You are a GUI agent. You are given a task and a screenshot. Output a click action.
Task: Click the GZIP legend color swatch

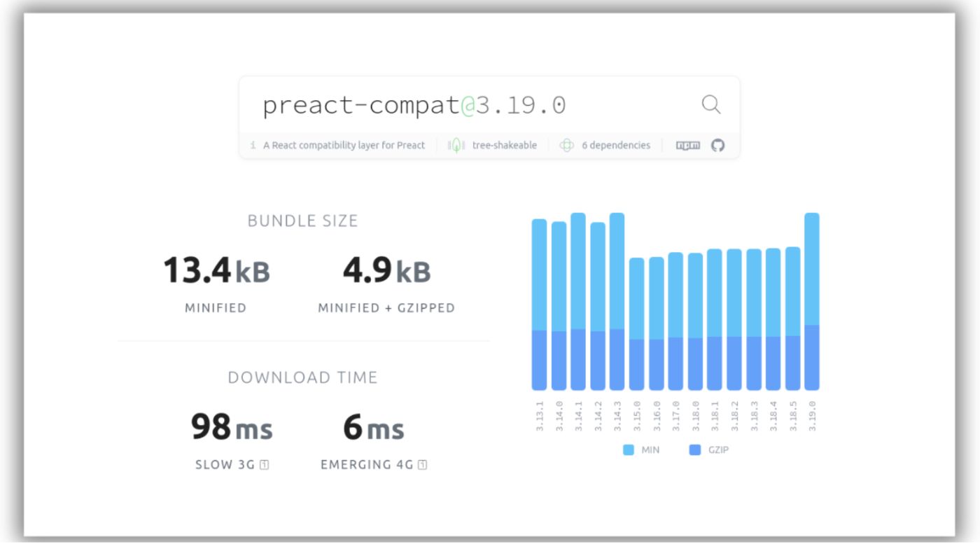point(694,450)
